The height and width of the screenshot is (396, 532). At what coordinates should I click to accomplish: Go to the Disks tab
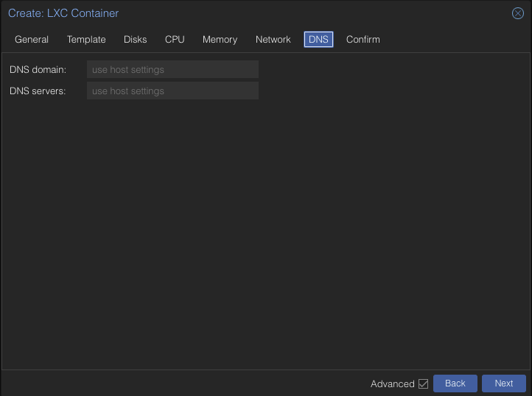(x=136, y=40)
